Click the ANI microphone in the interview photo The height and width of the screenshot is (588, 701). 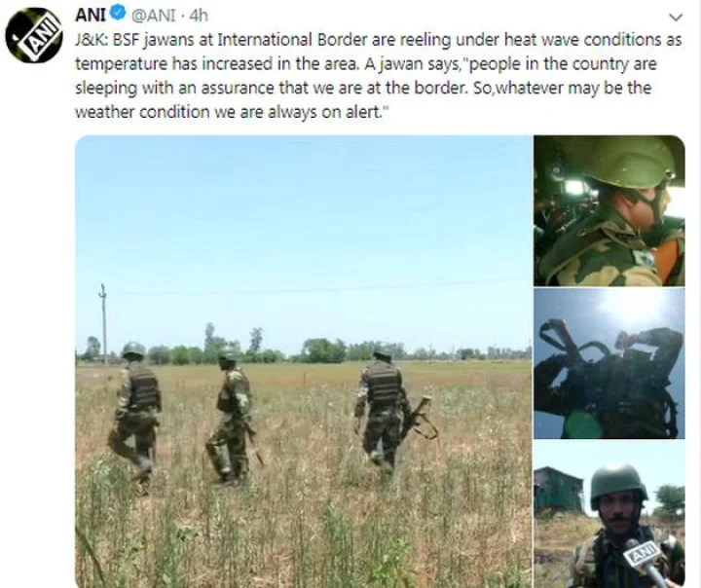coord(646,563)
